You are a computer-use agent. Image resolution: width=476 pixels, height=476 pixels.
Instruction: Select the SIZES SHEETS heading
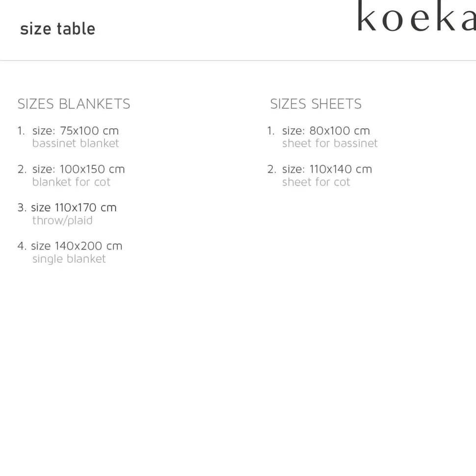(x=316, y=104)
